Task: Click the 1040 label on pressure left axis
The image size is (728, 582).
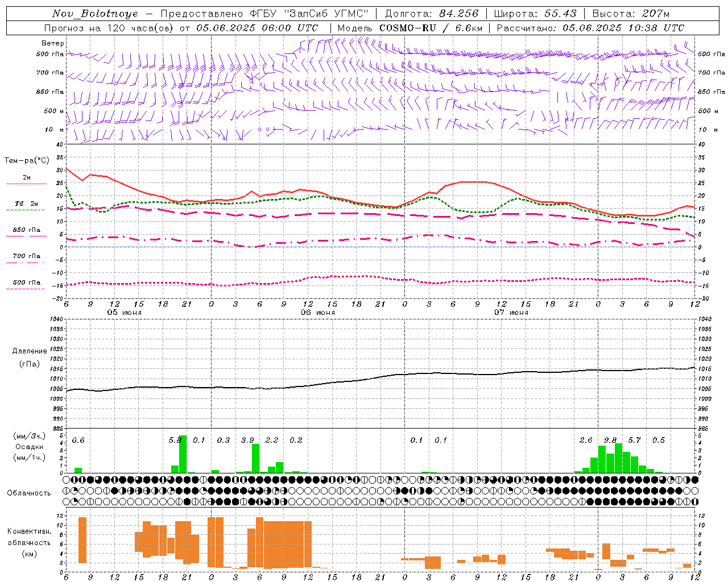Action: pos(56,319)
